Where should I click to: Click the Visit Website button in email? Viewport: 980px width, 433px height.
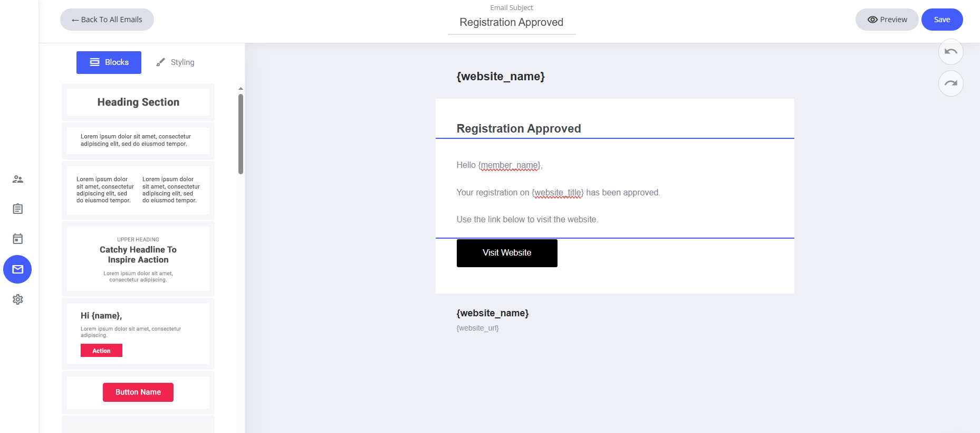(x=506, y=253)
